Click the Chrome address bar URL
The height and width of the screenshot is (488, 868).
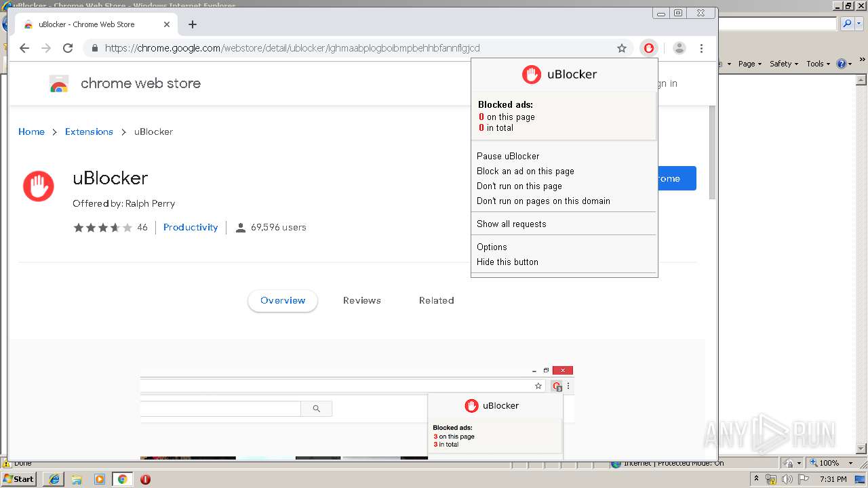[x=292, y=48]
